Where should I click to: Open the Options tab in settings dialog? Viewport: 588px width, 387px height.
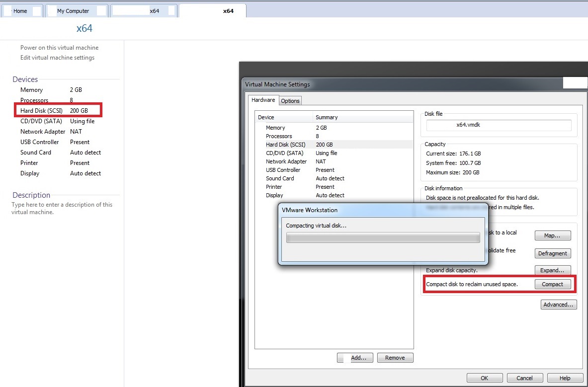[290, 101]
